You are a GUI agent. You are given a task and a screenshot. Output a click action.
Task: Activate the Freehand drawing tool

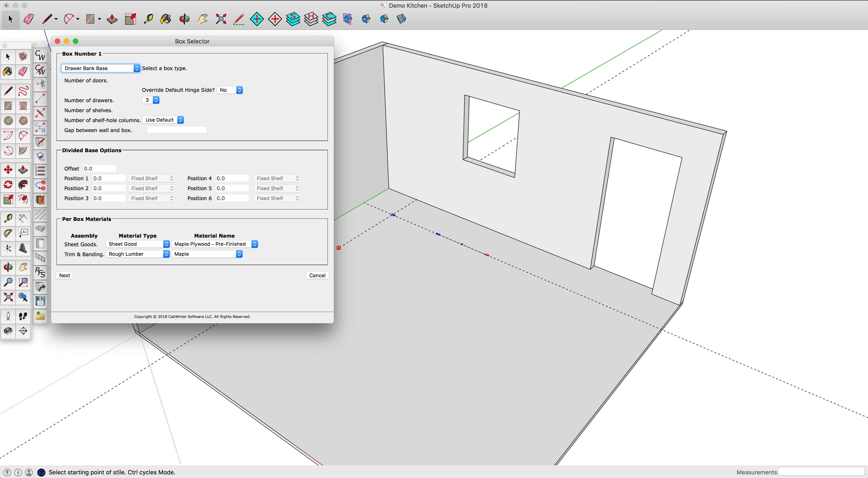(23, 91)
